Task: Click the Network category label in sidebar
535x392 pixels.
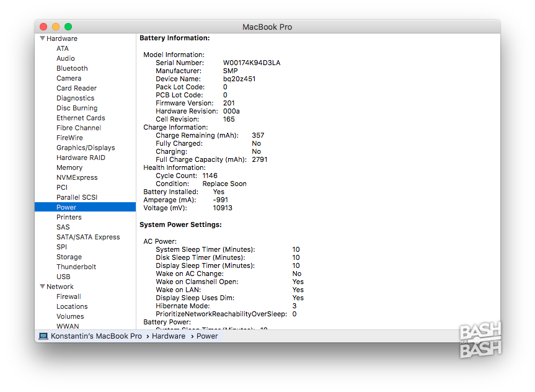Action: [x=60, y=287]
